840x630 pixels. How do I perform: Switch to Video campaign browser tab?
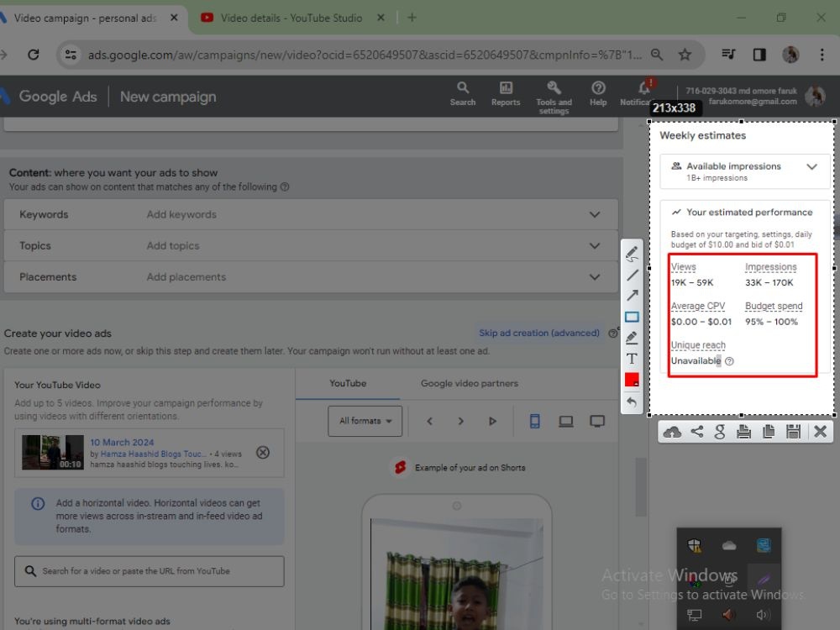[86, 18]
